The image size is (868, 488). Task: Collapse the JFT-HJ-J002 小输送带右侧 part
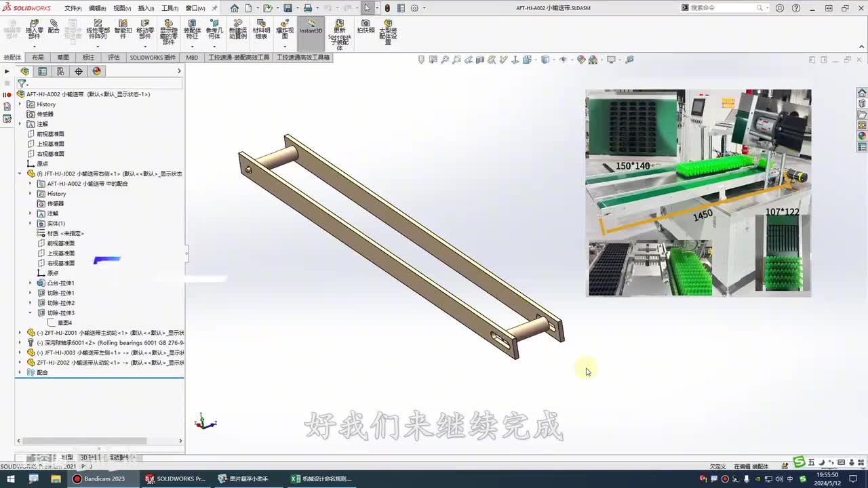(x=20, y=174)
